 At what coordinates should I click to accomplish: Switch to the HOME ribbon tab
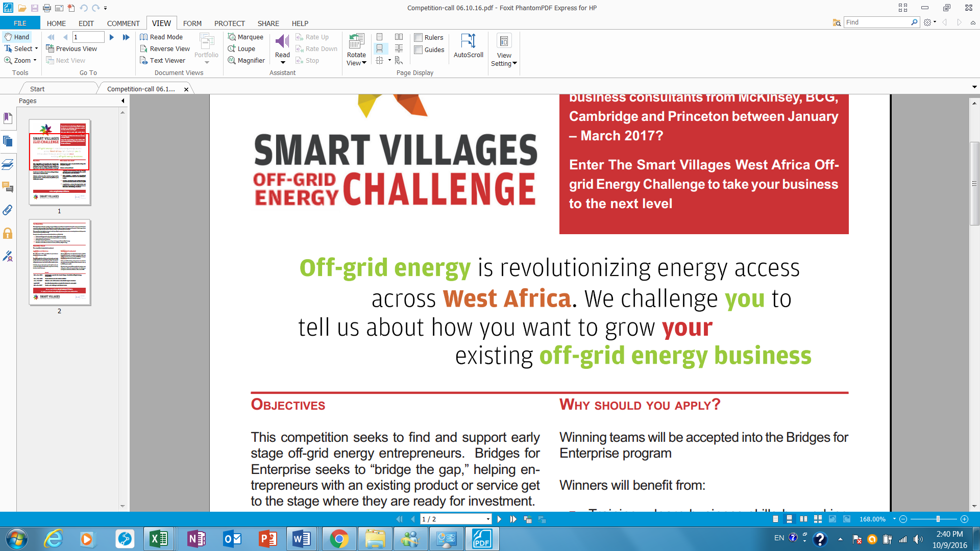tap(56, 23)
